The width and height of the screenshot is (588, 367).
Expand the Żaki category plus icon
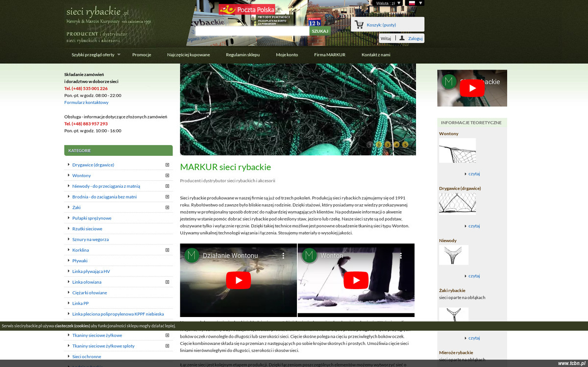pyautogui.click(x=167, y=207)
